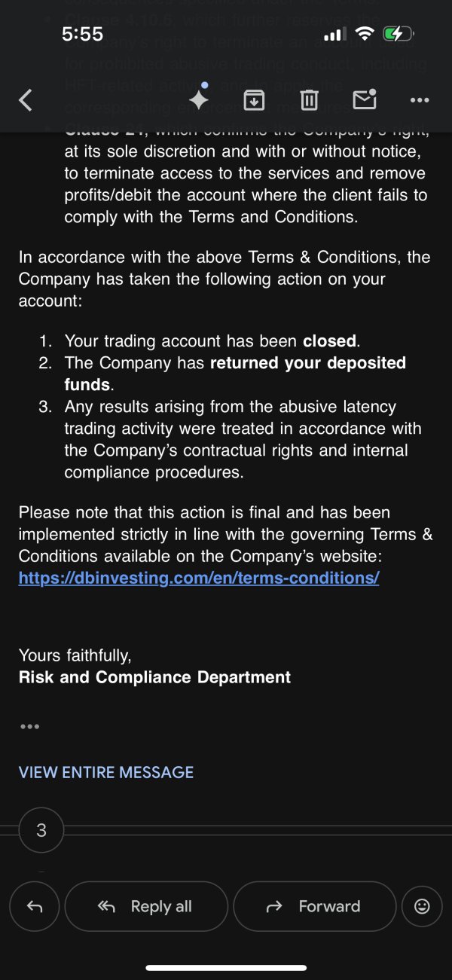Tap the single-arrow Reply button
The height and width of the screenshot is (980, 452).
click(x=35, y=906)
